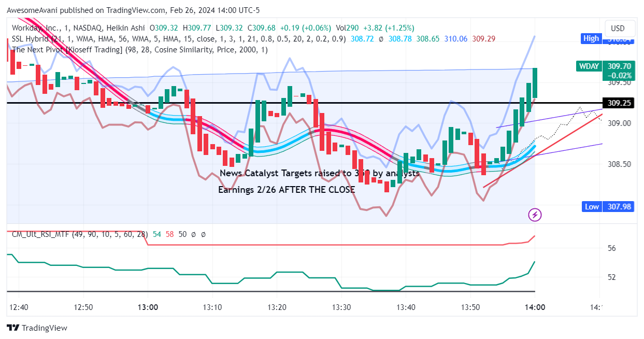Click the 309.50 price scale value

pos(619,82)
